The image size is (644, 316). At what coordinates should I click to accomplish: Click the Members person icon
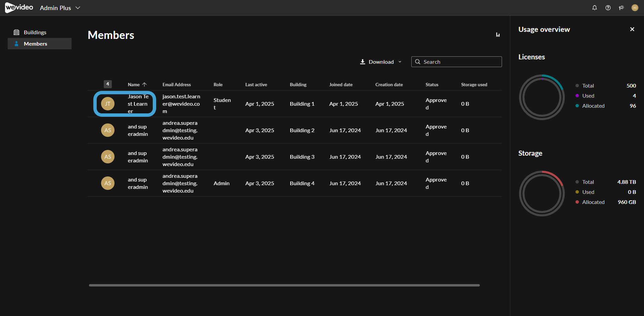click(16, 44)
